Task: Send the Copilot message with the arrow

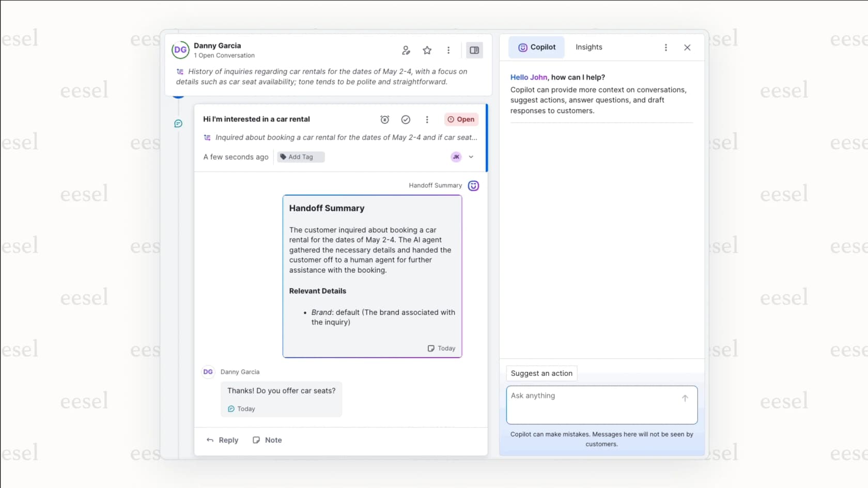Action: [685, 398]
